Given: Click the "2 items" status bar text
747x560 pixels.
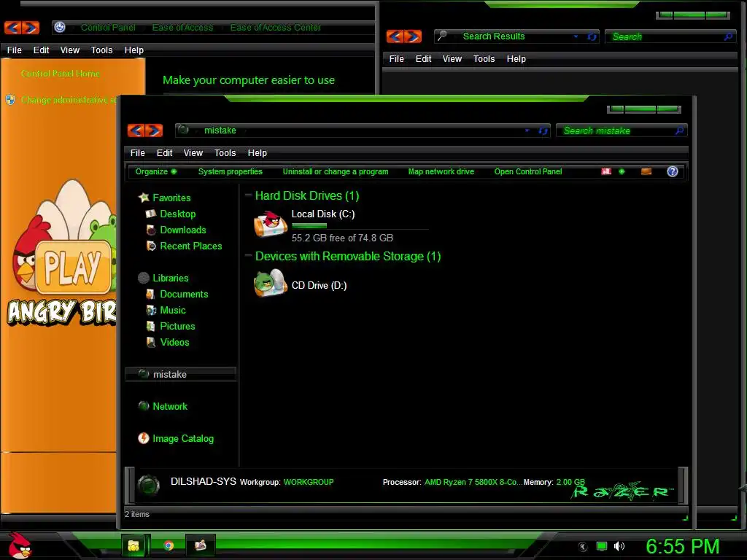Looking at the screenshot, I should pos(137,514).
